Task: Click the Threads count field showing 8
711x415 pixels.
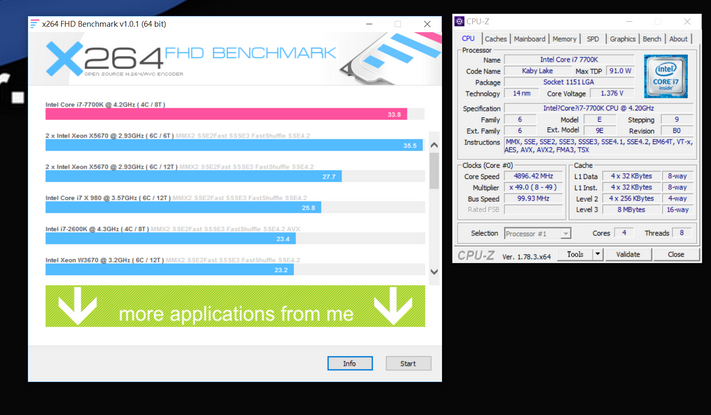Action: pyautogui.click(x=682, y=233)
